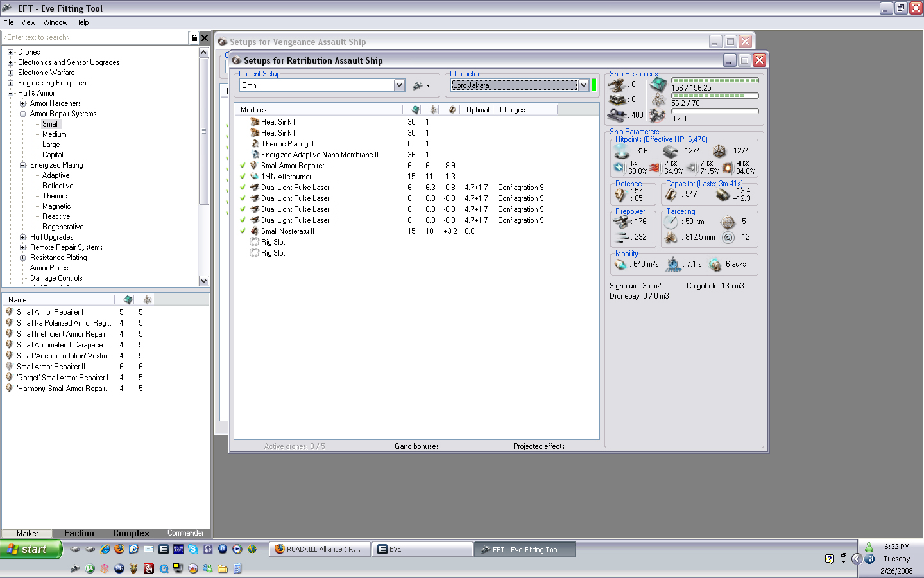Launch Skype from the quick launch bar

[x=193, y=549]
